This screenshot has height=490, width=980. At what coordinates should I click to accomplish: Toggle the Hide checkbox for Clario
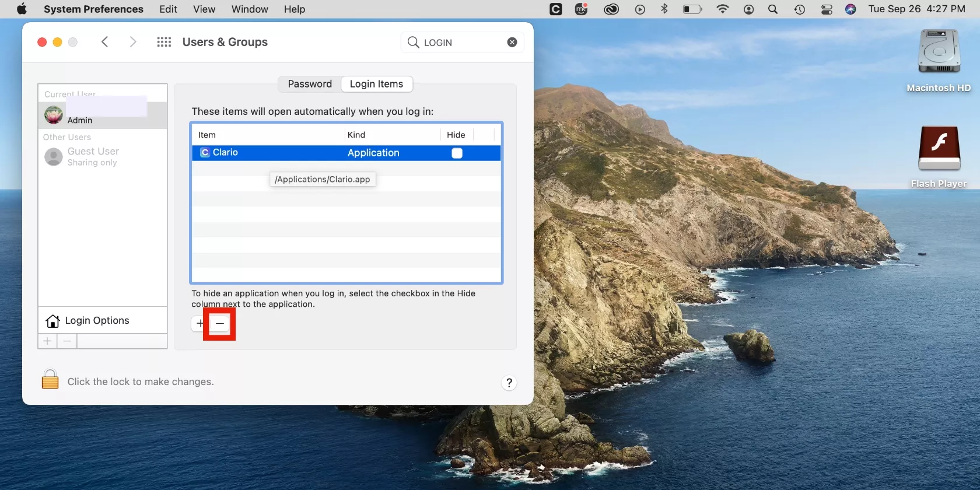457,153
